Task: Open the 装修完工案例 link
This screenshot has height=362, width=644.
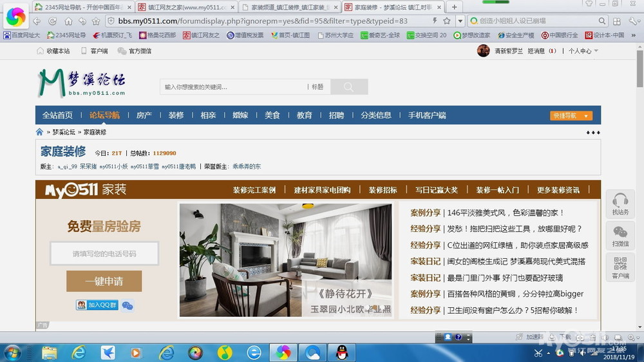Action: click(254, 190)
